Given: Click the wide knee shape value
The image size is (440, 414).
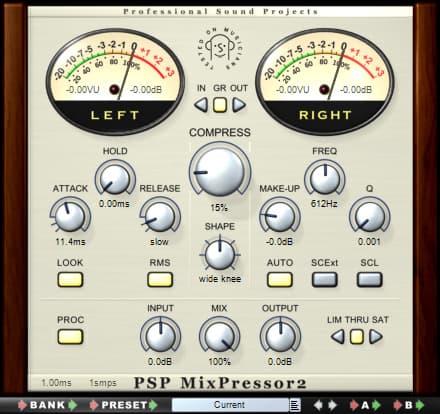Looking at the screenshot, I should pos(220,279).
